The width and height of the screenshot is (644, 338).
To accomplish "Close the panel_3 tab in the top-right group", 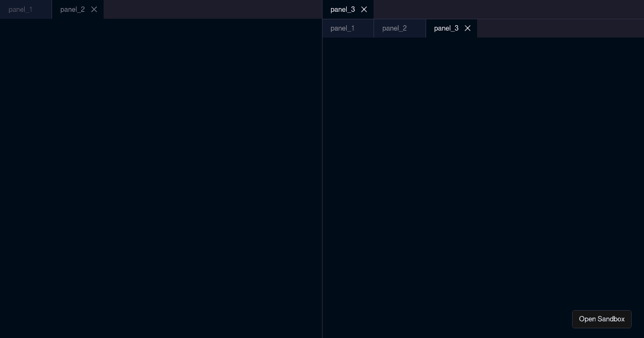I will pyautogui.click(x=364, y=9).
